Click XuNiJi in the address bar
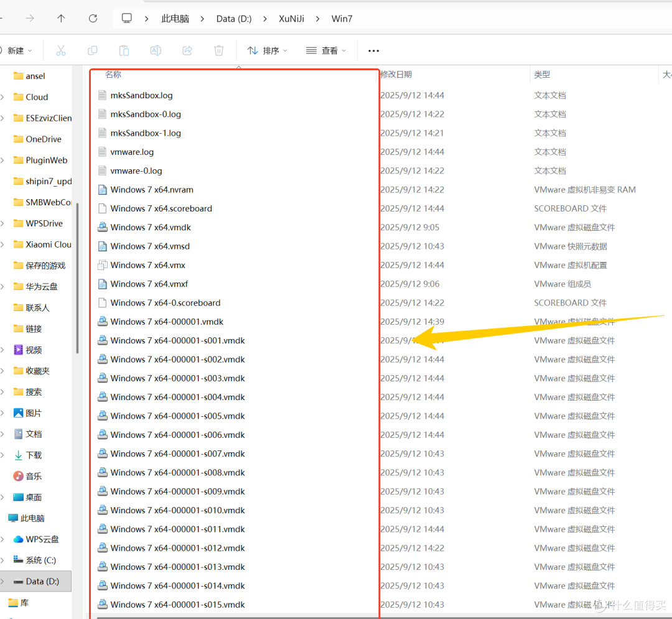 [x=291, y=19]
